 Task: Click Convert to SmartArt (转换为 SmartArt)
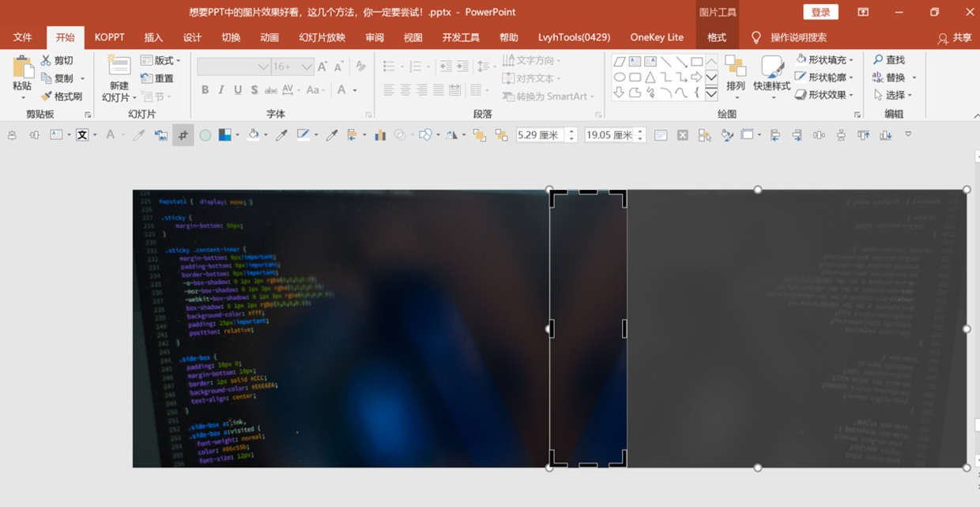548,96
